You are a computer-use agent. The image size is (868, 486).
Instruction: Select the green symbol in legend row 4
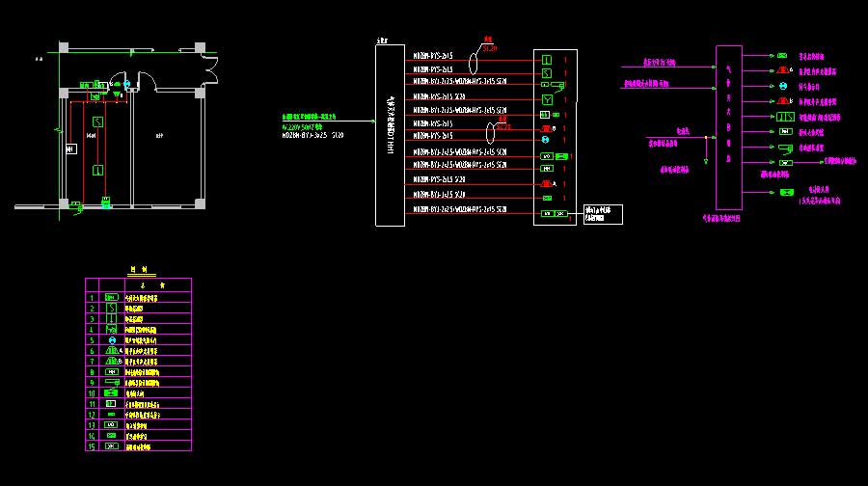point(111,330)
